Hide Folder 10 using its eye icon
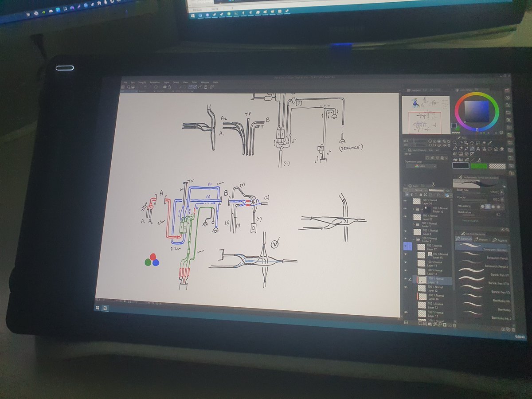Image resolution: width=532 pixels, height=399 pixels. 405,208
